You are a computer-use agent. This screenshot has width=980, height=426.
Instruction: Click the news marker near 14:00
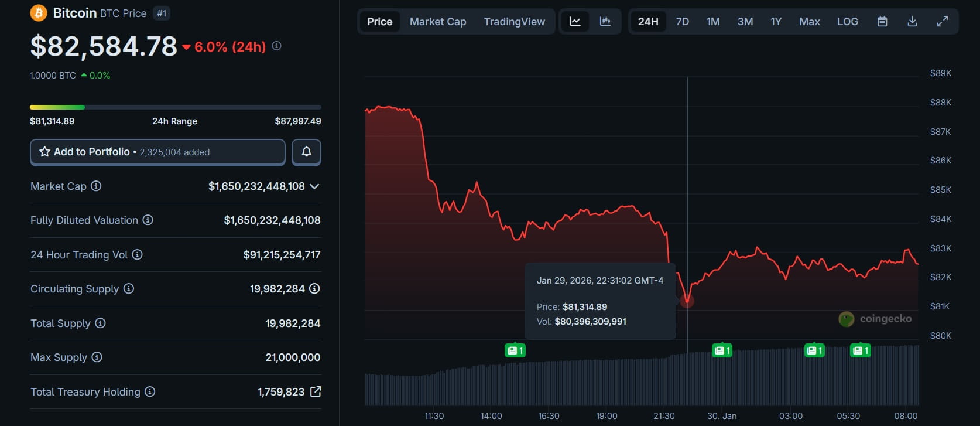tap(515, 350)
